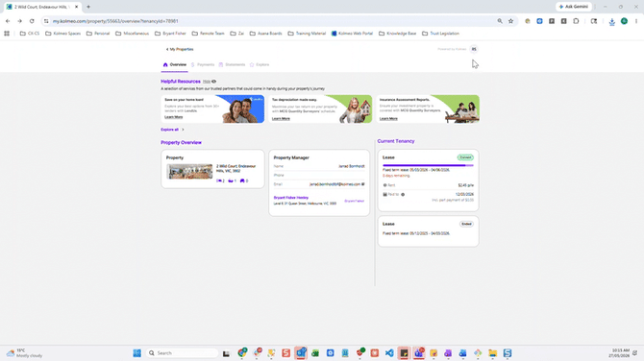Select the Overview tab

point(175,65)
